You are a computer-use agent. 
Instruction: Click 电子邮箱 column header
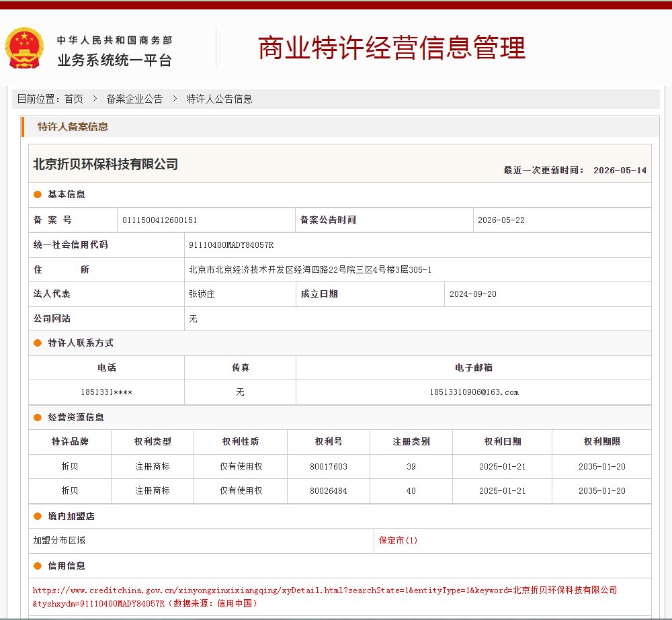pyautogui.click(x=474, y=367)
